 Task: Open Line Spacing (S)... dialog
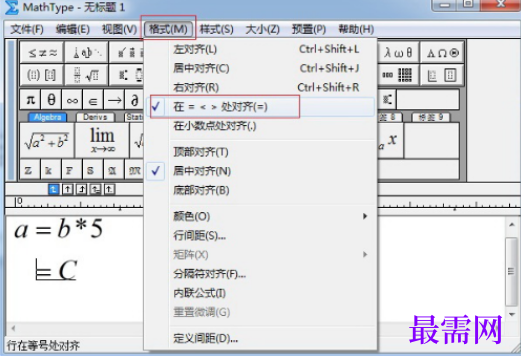pyautogui.click(x=260, y=236)
